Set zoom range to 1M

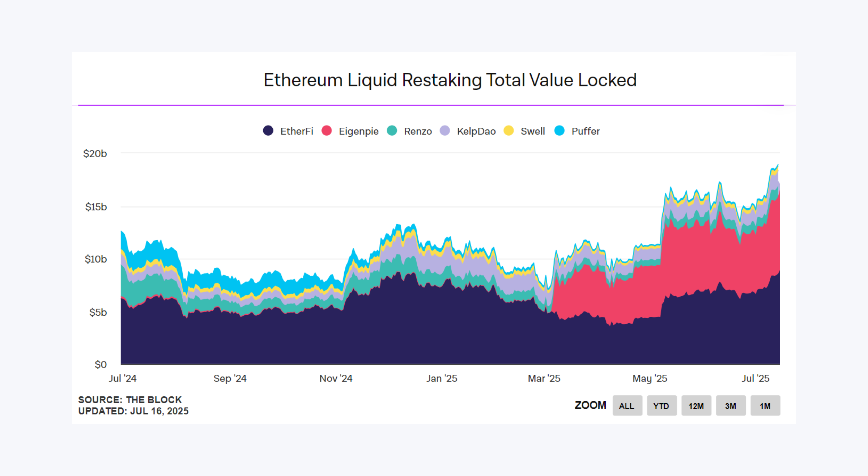tap(765, 405)
